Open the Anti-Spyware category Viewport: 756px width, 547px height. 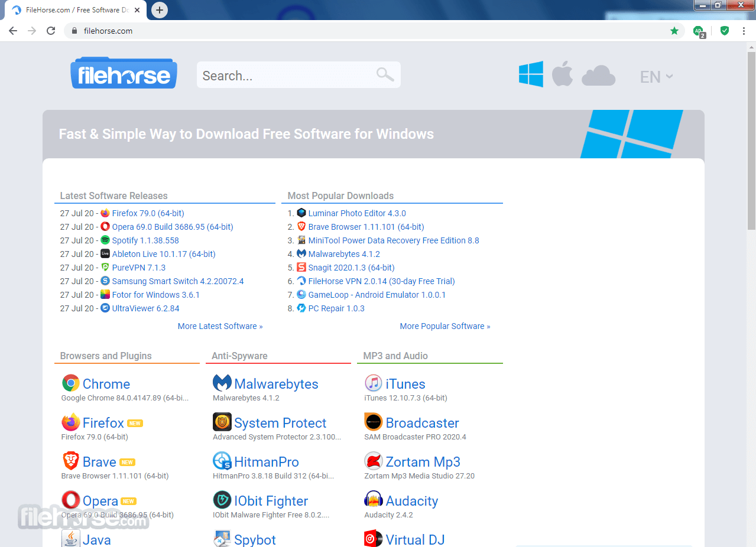click(239, 356)
